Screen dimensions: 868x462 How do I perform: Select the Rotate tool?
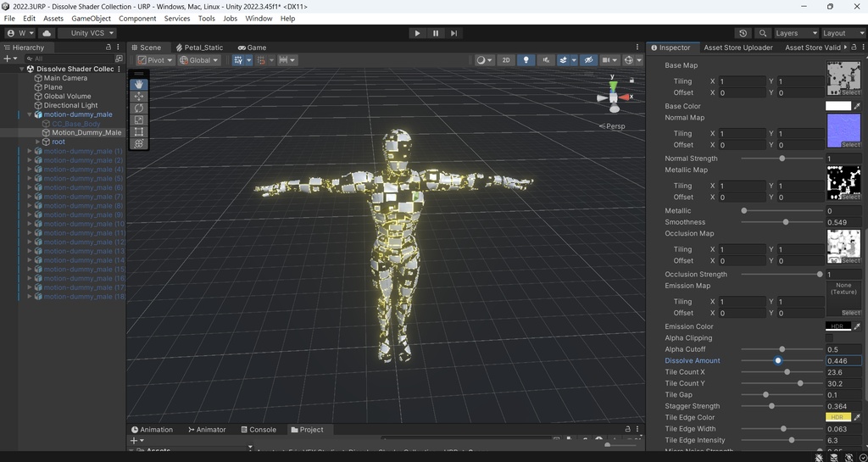click(138, 108)
